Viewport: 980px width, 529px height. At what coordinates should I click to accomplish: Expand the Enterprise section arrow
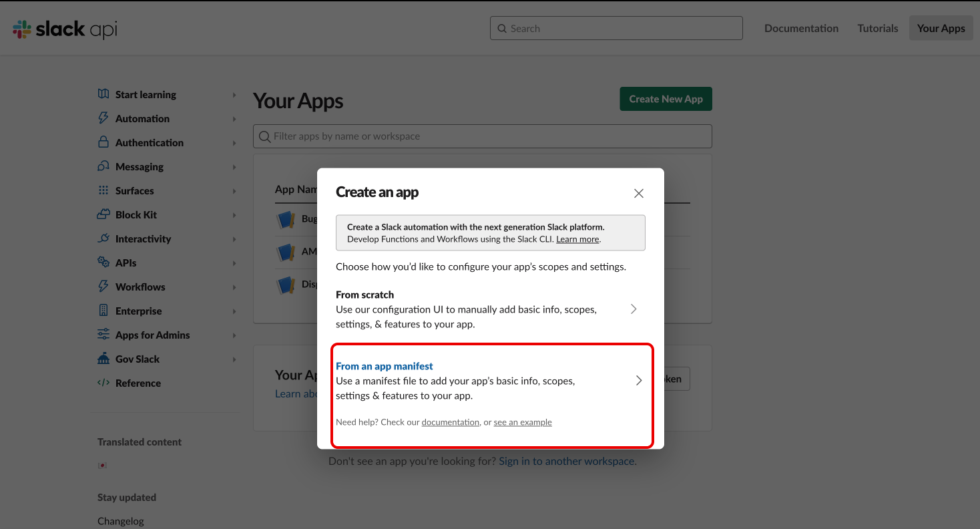[x=234, y=311]
